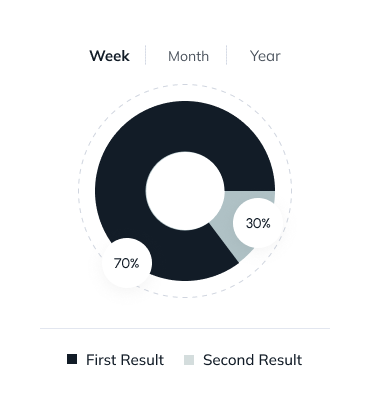370x406 pixels.
Task: Click the white center hole of the donut
Action: [185, 191]
